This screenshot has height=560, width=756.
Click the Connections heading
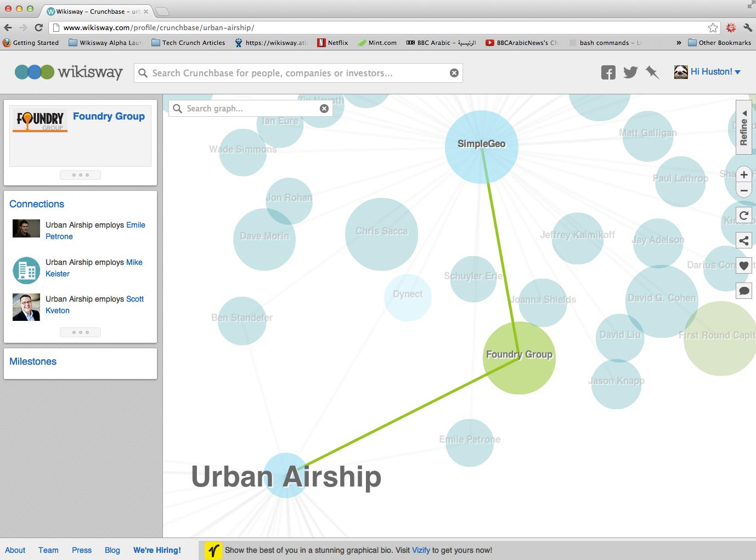(37, 204)
